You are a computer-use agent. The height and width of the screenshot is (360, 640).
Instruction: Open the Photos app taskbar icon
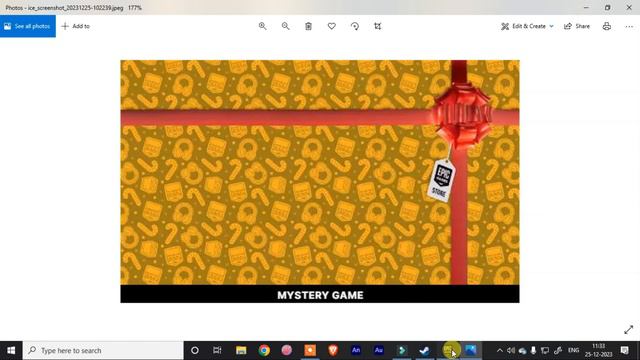[x=471, y=350]
